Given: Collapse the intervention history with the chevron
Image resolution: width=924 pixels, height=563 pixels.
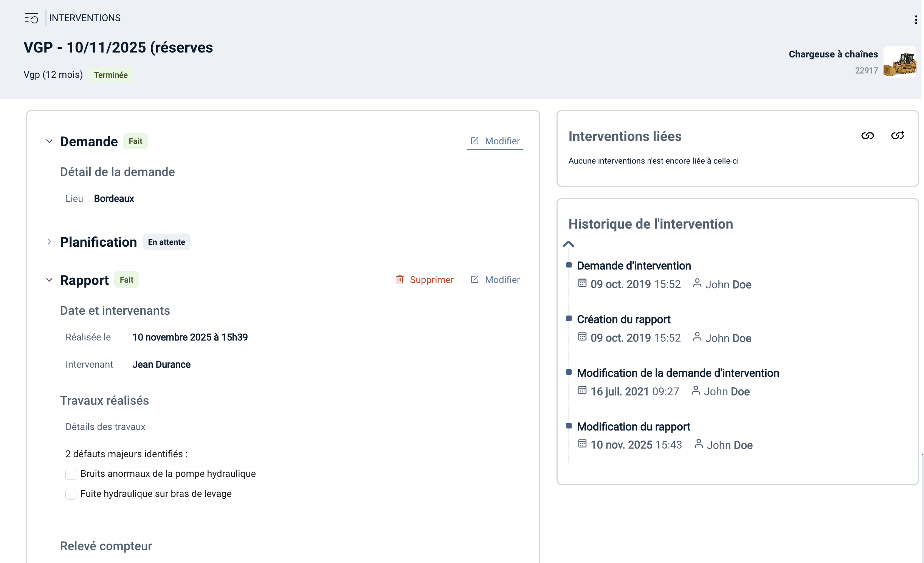Looking at the screenshot, I should 568,244.
